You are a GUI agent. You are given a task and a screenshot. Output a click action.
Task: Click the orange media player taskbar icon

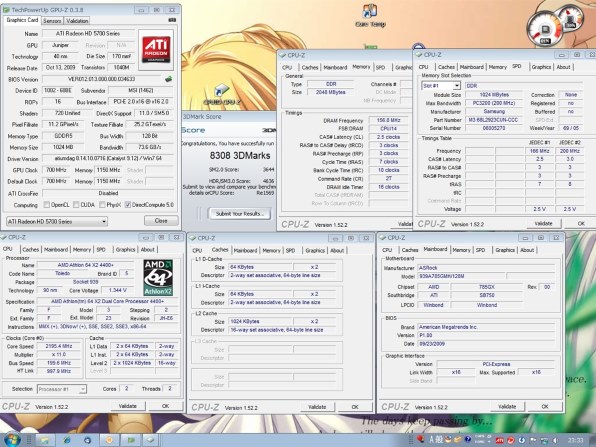pyautogui.click(x=109, y=440)
